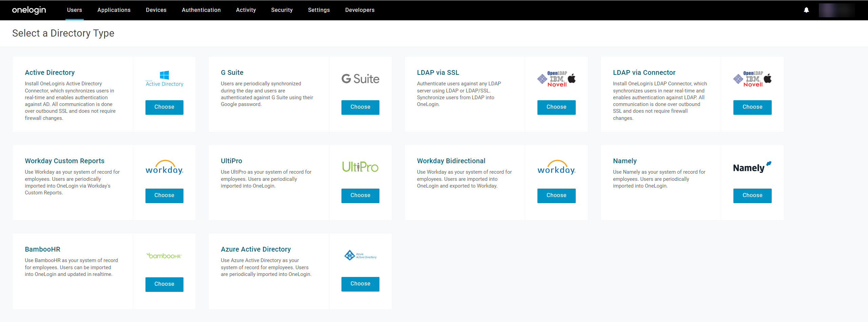Viewport: 868px width, 322px height.
Task: Click the G Suite logo
Action: (360, 79)
